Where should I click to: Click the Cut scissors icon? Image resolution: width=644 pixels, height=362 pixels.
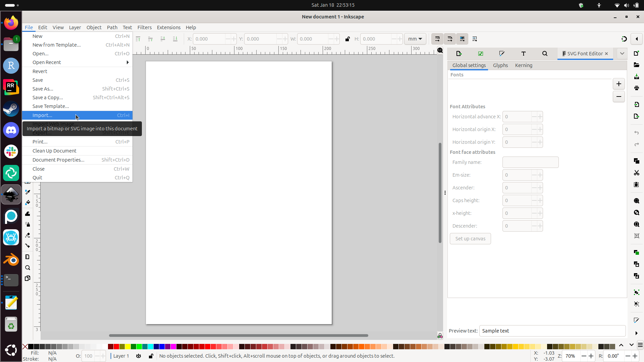coord(636,173)
